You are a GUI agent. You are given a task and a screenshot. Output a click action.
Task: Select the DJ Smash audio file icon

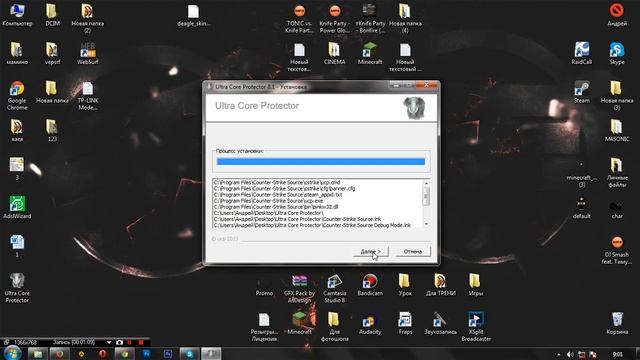pyautogui.click(x=617, y=250)
